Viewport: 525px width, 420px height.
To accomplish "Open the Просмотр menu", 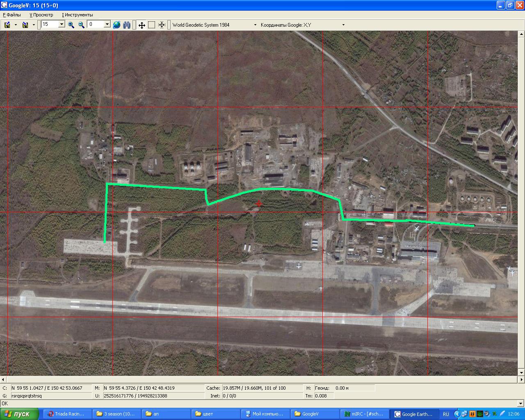I will click(41, 15).
